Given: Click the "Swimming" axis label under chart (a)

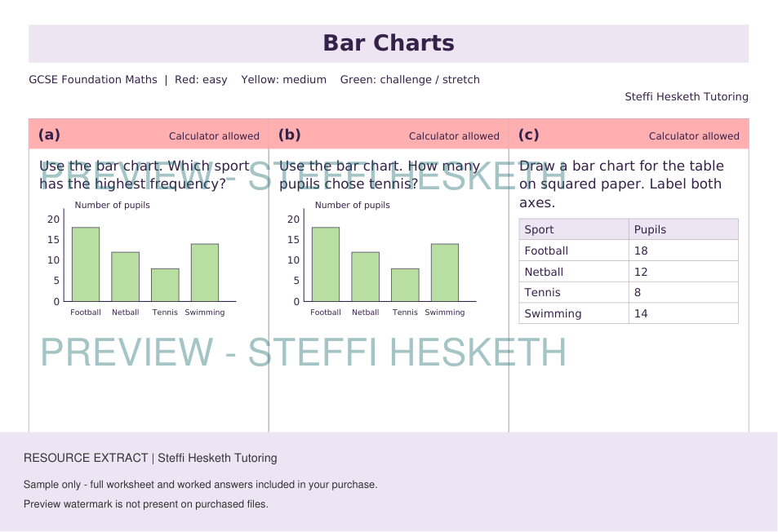Looking at the screenshot, I should point(205,313).
